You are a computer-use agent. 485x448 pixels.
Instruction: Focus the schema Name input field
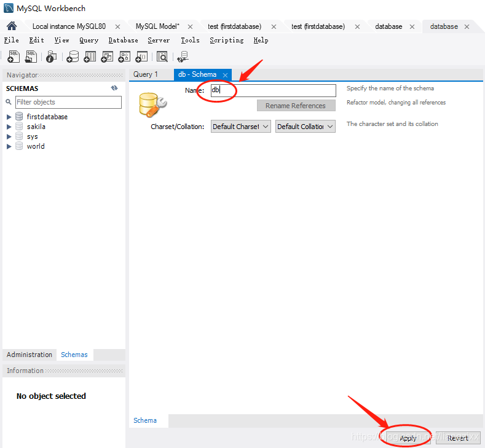(274, 90)
